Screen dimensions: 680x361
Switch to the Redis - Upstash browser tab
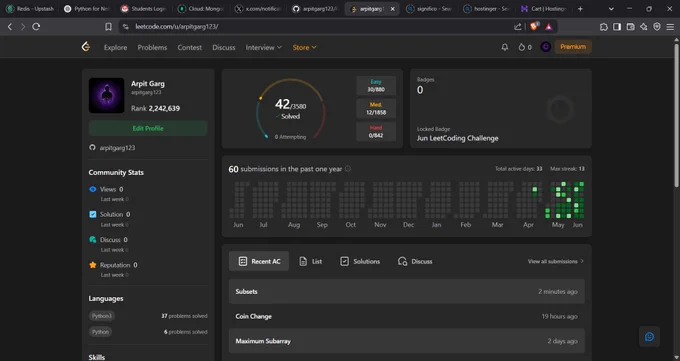click(30, 9)
